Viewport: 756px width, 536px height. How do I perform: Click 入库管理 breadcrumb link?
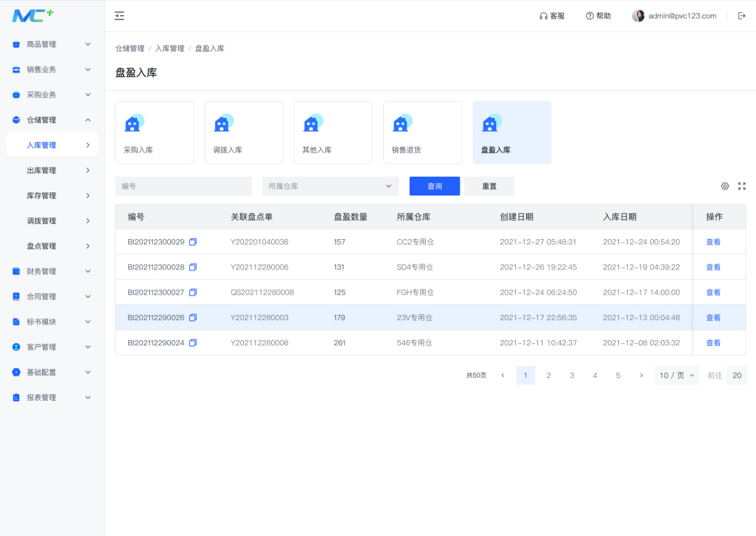tap(170, 48)
